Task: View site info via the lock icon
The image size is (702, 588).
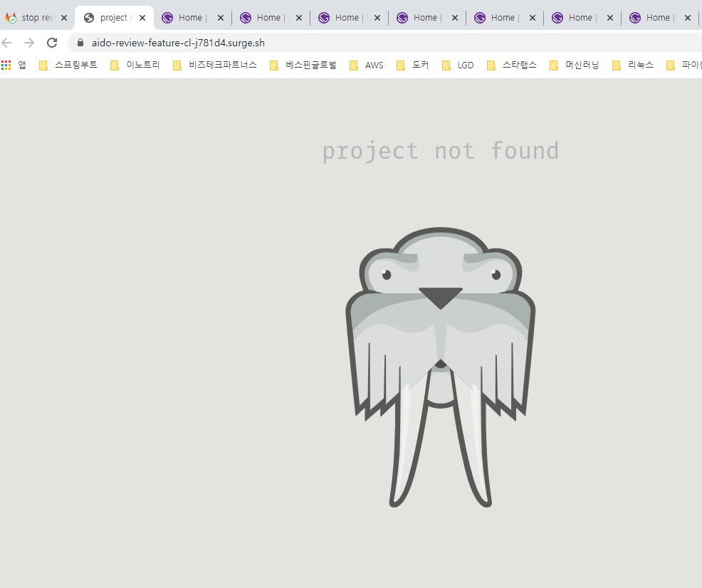Action: (80, 43)
